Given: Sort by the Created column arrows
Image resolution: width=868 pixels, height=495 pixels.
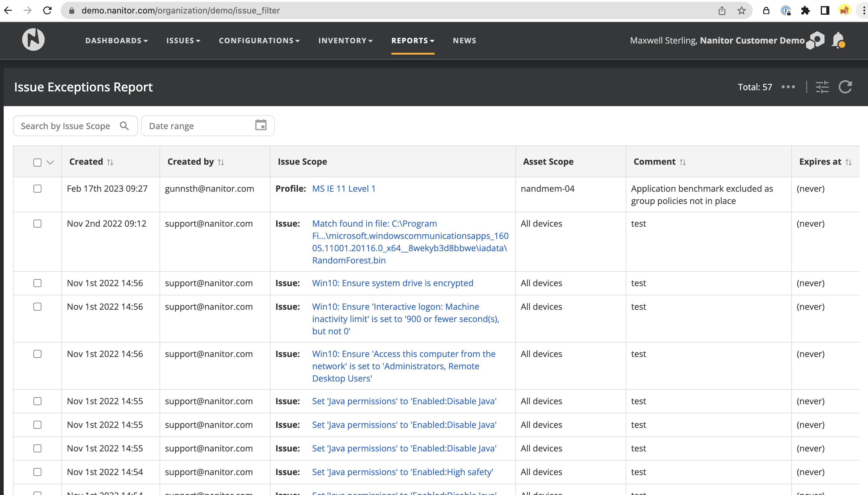Looking at the screenshot, I should tap(110, 162).
